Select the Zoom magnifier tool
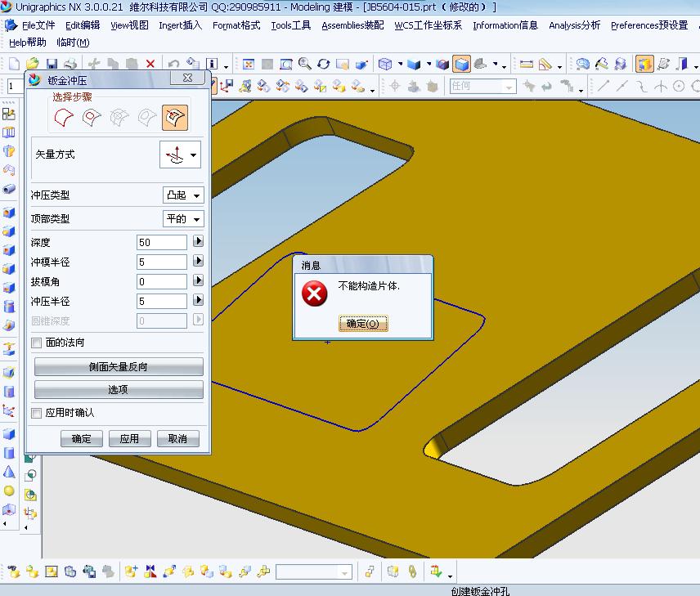The image size is (700, 596). coord(305,64)
